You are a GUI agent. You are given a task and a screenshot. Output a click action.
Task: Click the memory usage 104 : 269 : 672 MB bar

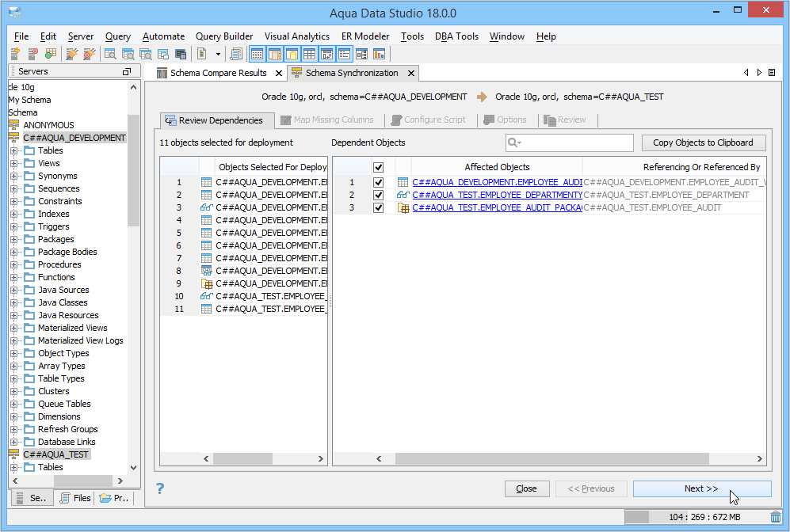pos(696,517)
